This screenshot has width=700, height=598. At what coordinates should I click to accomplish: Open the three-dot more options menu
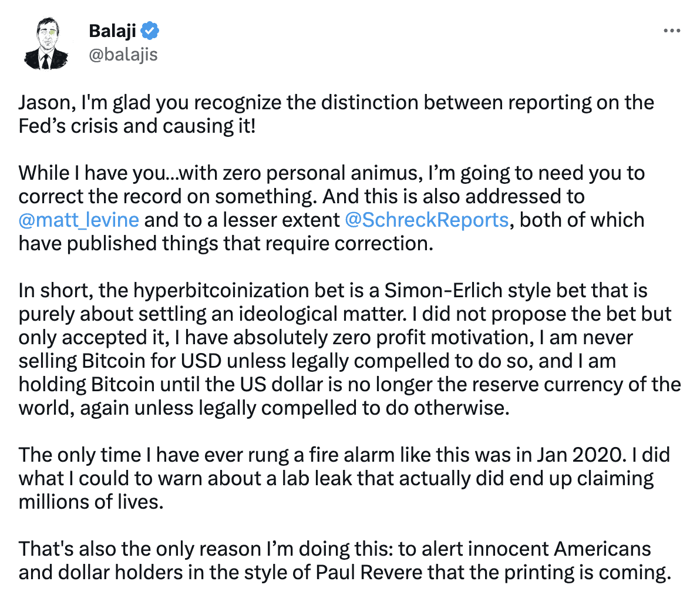pyautogui.click(x=671, y=31)
